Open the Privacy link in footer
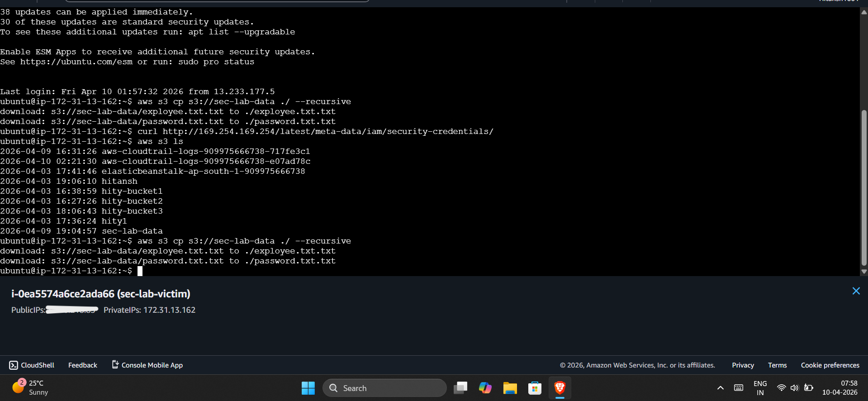The image size is (868, 401). 743,365
